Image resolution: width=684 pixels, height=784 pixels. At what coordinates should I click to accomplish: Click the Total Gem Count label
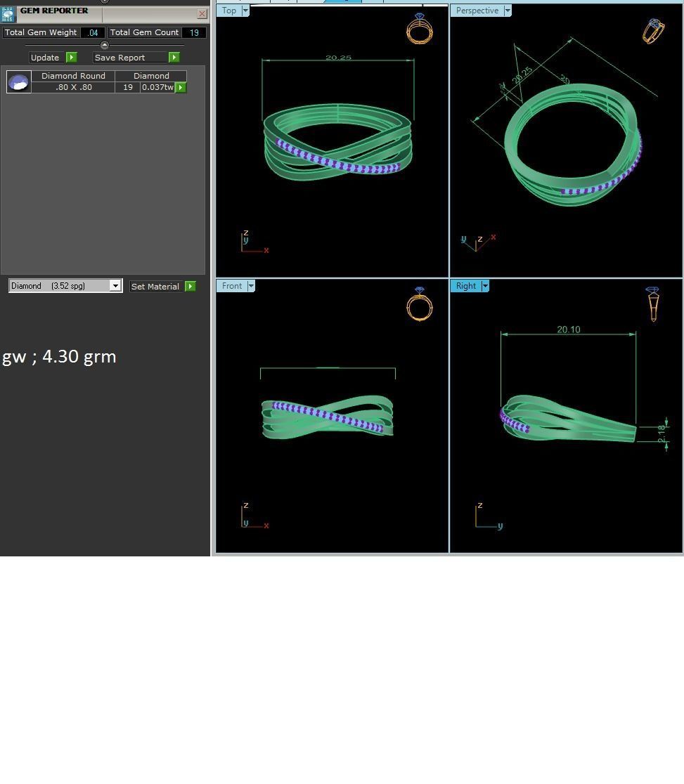(x=144, y=32)
